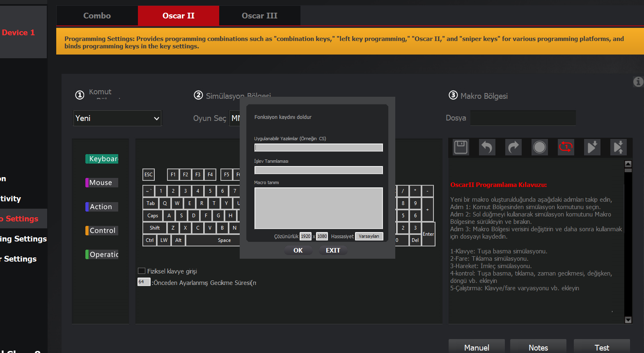The image size is (644, 353).
Task: Click the Tab key on the virtual keyboard
Action: pyautogui.click(x=151, y=203)
